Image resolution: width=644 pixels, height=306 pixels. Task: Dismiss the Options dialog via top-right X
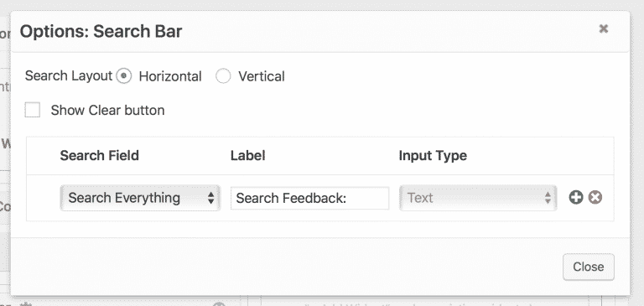click(x=604, y=29)
